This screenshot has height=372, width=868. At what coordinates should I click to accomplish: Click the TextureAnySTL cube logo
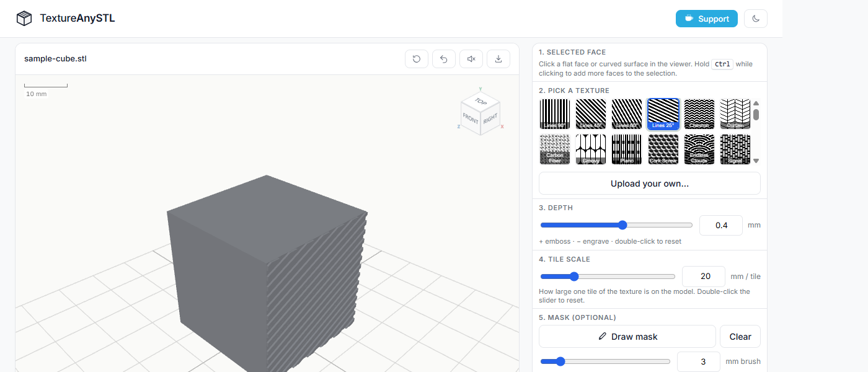[24, 19]
